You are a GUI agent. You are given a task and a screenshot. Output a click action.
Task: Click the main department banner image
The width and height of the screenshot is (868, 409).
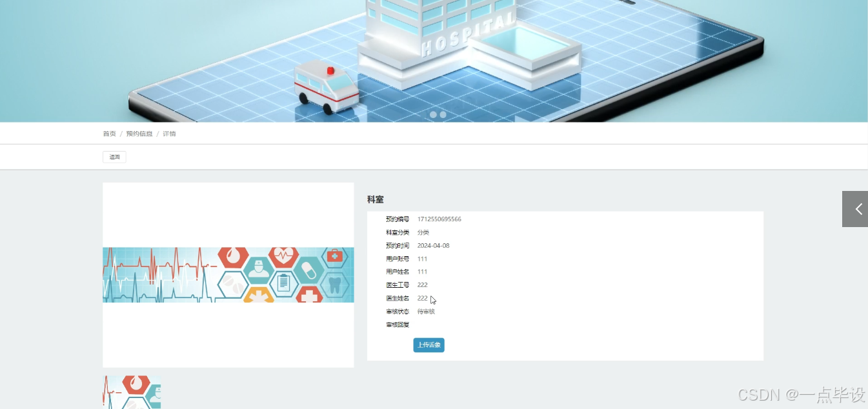click(x=228, y=274)
